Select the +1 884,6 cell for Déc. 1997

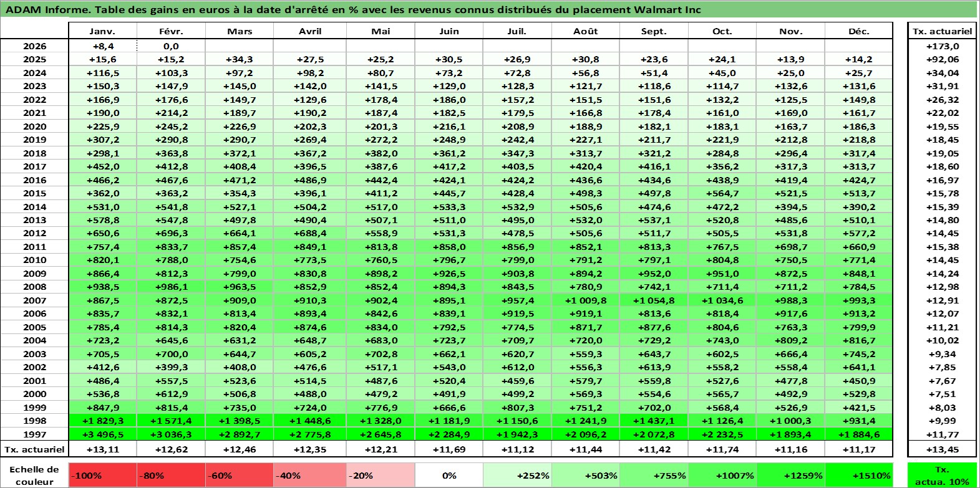coord(859,434)
